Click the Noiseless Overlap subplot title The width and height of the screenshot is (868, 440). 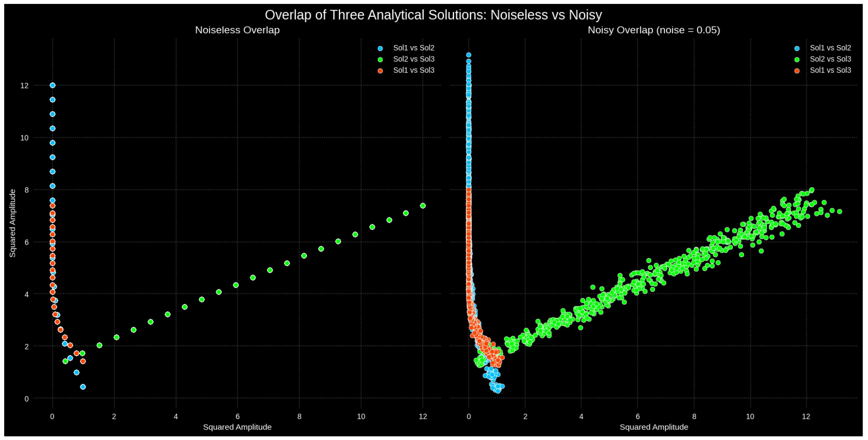tap(237, 30)
